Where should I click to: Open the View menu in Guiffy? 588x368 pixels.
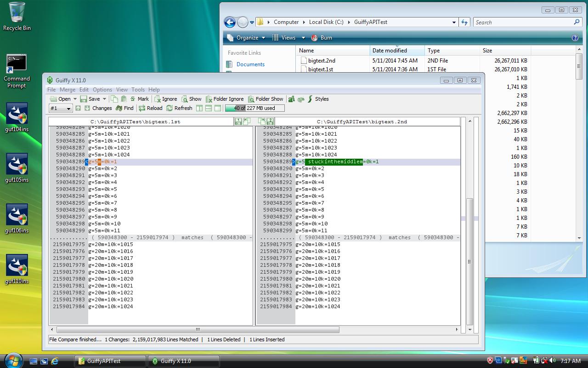coord(122,90)
